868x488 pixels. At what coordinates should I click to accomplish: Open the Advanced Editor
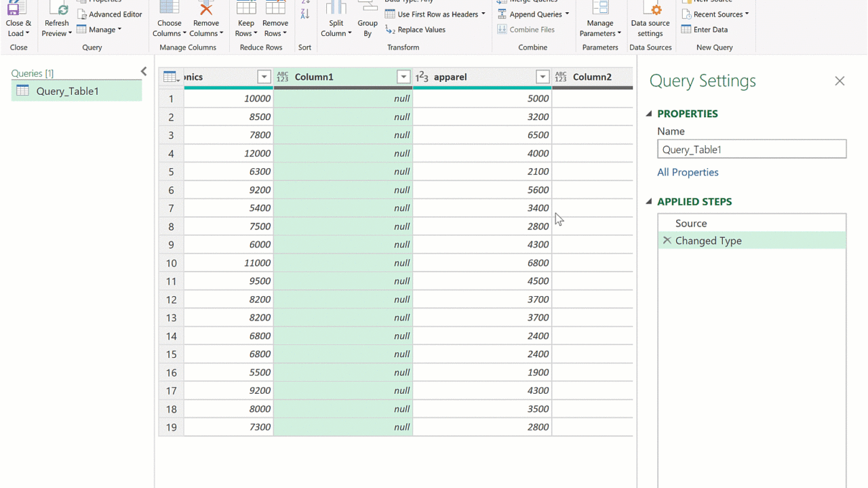(110, 14)
